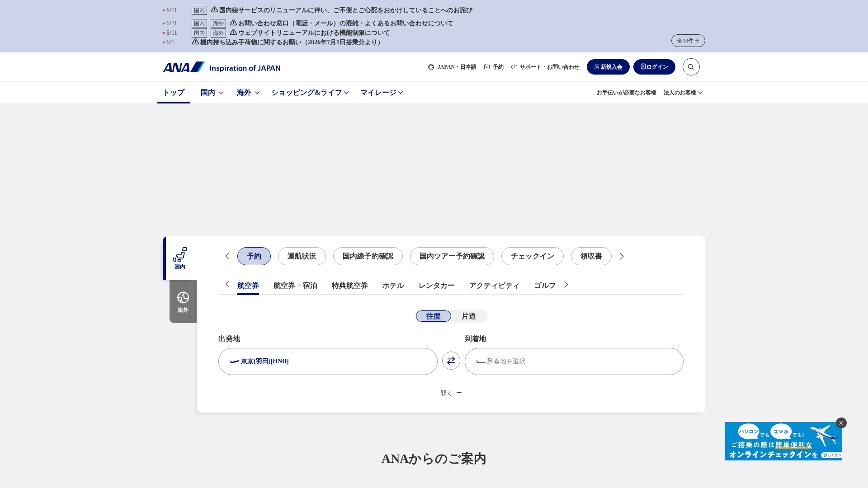Expand the マイレージ menu
The image size is (868, 488).
point(382,93)
